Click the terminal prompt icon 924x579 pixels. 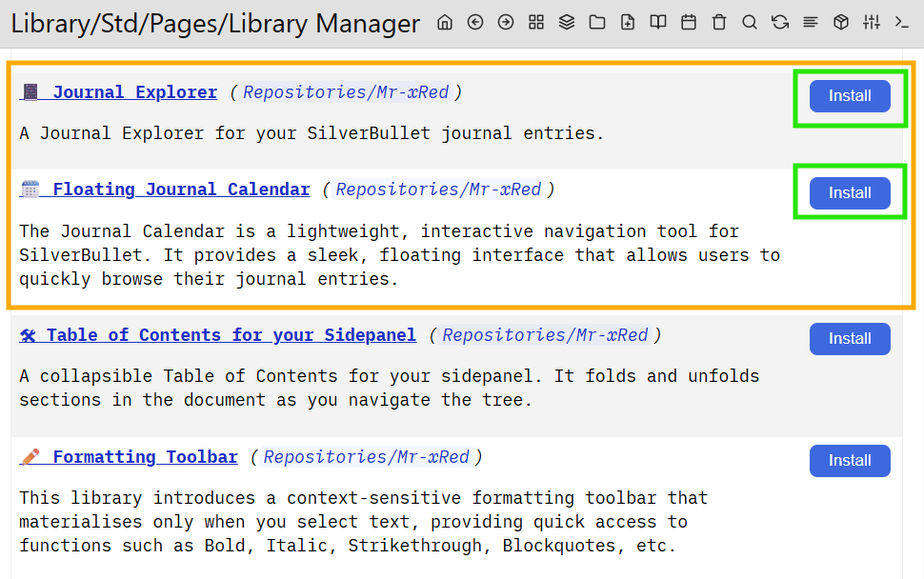pyautogui.click(x=901, y=23)
